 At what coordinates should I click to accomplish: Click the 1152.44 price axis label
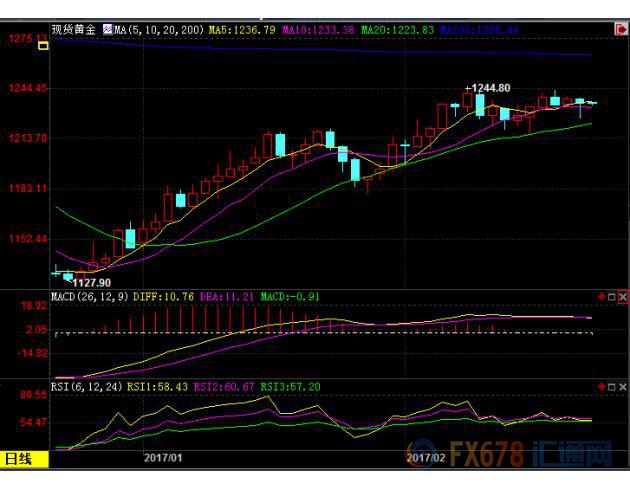pos(28,239)
